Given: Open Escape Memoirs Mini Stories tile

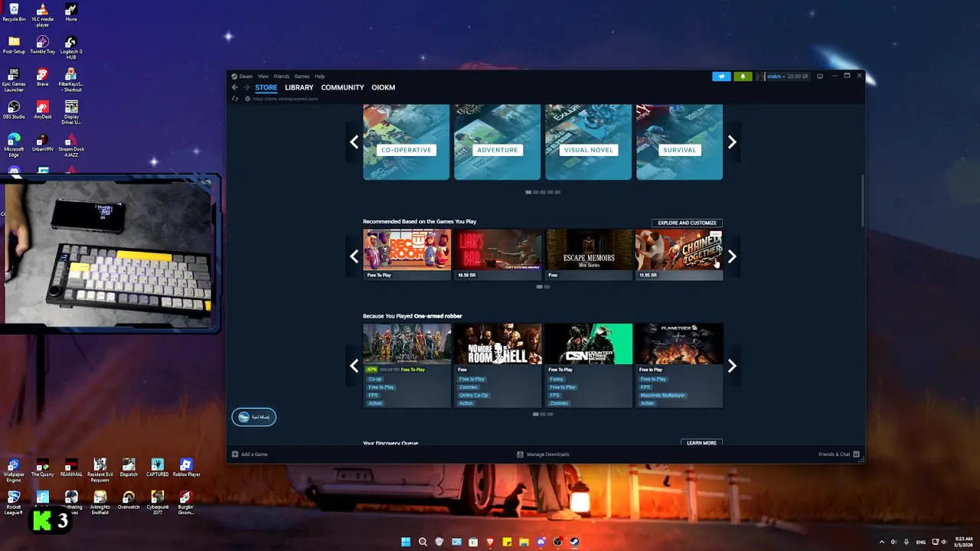Looking at the screenshot, I should (x=589, y=255).
